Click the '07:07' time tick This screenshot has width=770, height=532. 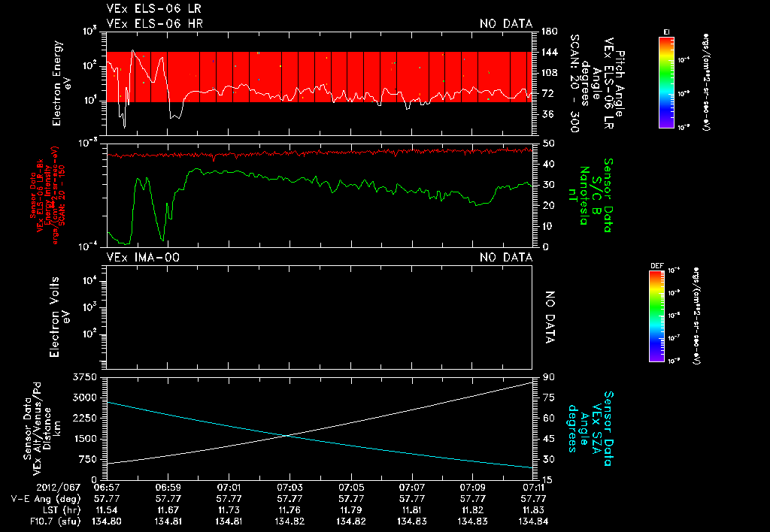[x=411, y=488]
